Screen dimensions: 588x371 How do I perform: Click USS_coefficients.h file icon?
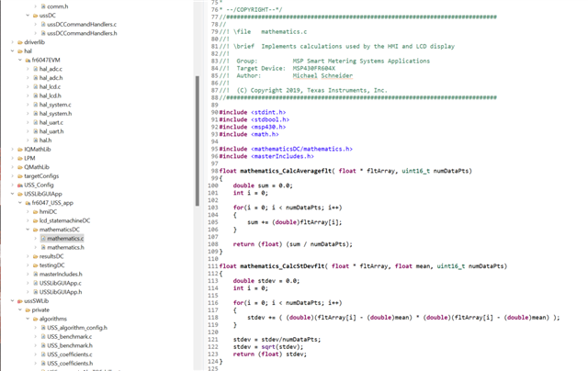43,364
